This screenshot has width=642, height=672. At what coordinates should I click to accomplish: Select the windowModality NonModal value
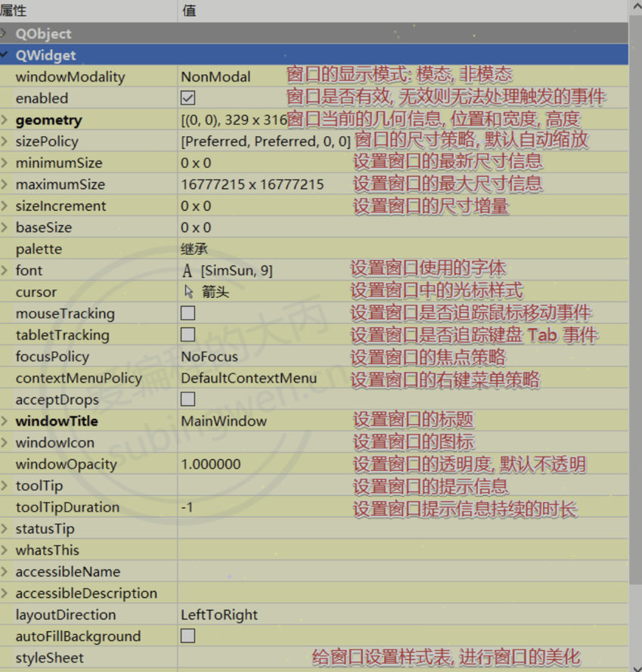[216, 76]
